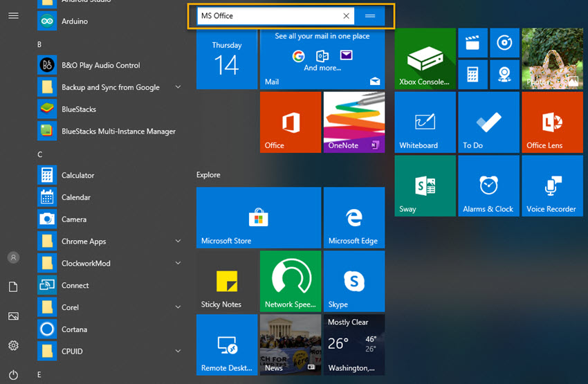Open the Whiteboard tile

pos(425,122)
